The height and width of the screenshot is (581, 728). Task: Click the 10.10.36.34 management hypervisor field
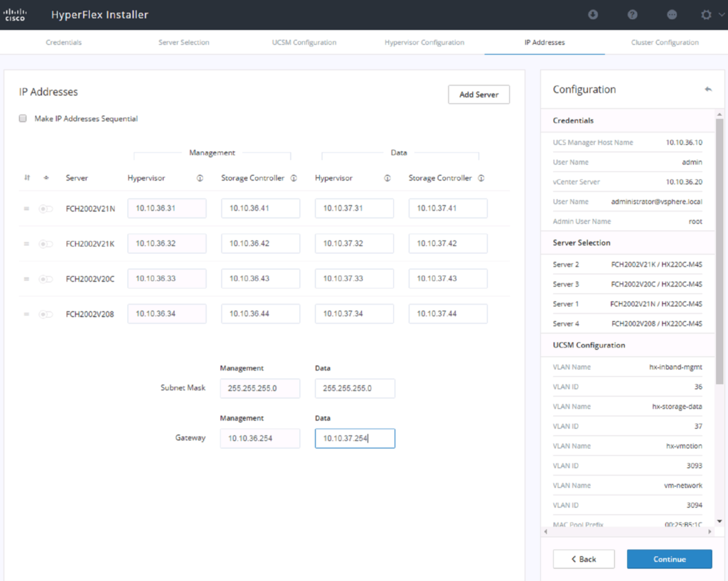click(166, 314)
